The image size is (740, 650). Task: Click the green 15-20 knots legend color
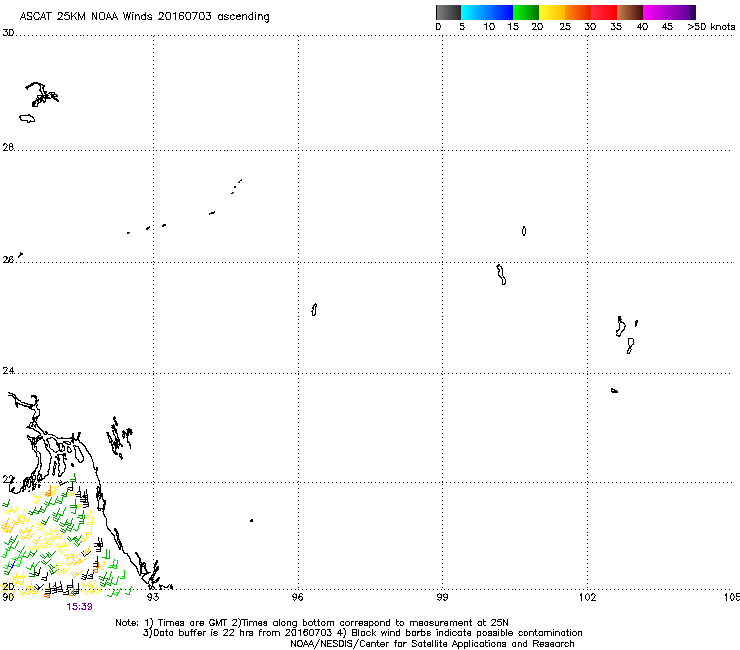526,12
